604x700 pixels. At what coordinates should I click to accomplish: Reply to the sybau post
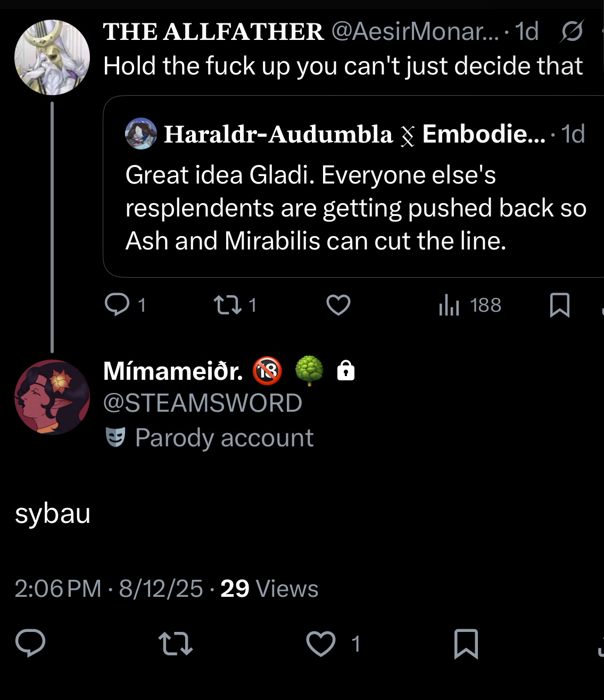click(30, 643)
